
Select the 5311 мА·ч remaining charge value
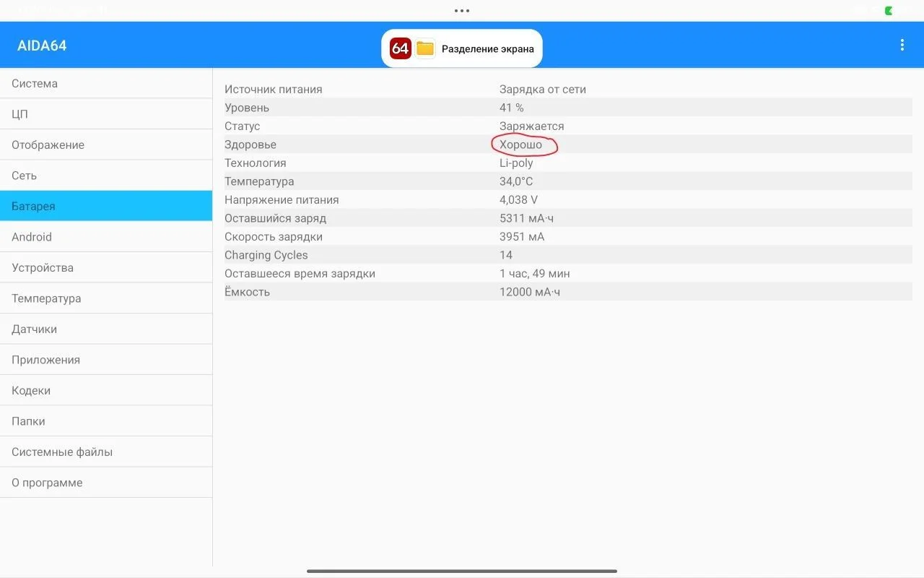coord(527,218)
